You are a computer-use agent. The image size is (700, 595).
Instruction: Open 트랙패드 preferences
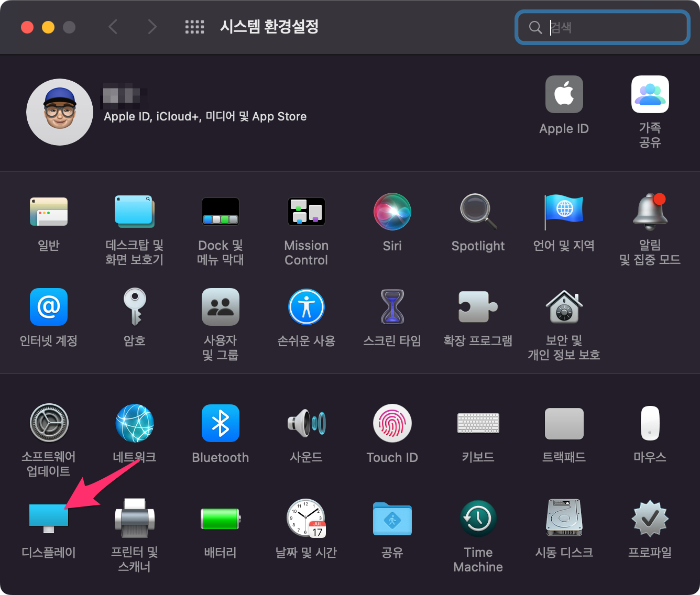[x=564, y=423]
